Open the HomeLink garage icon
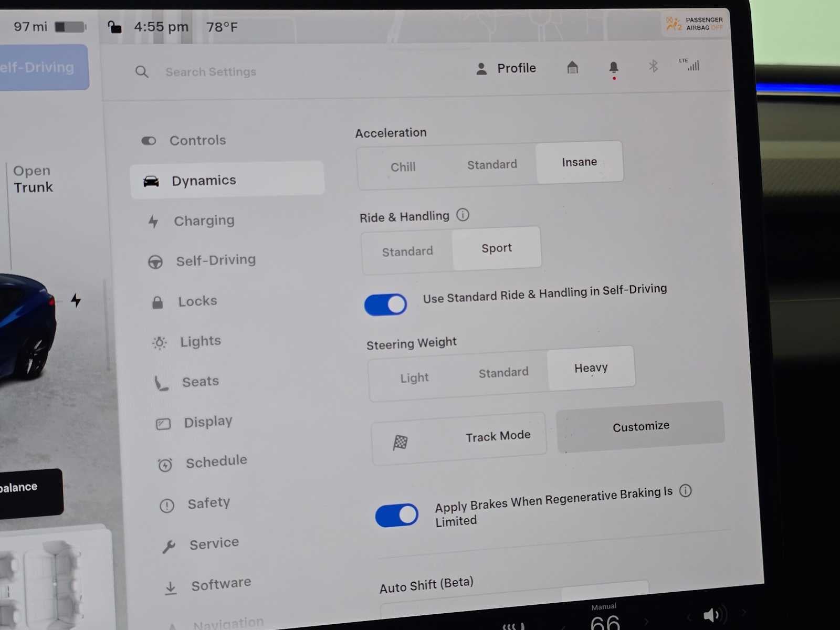840x630 pixels. pos(572,68)
